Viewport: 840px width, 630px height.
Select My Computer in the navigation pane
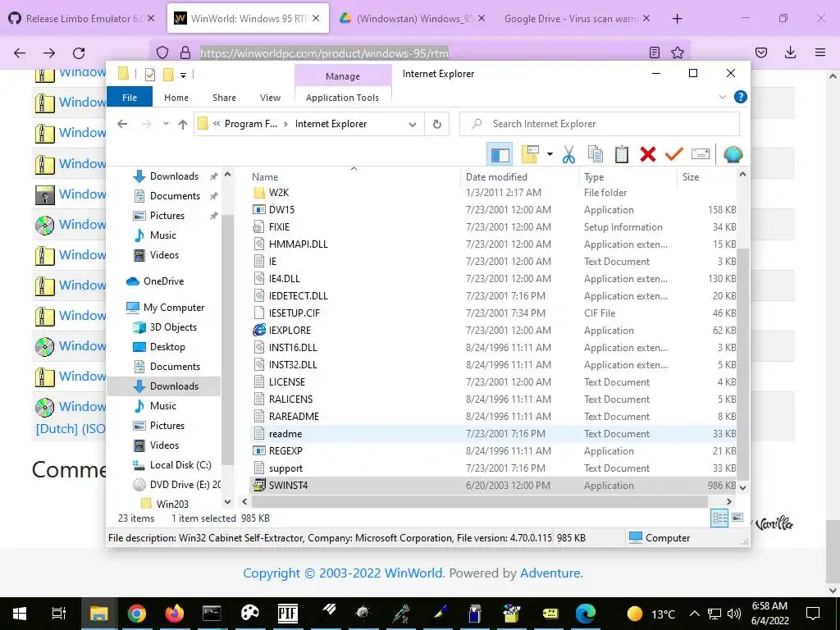(174, 308)
